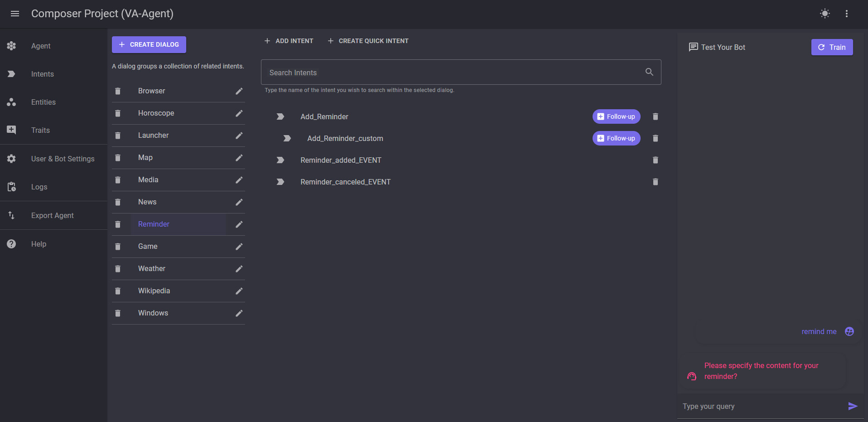The height and width of the screenshot is (422, 868).
Task: Select the Entities icon in the sidebar
Action: (x=11, y=102)
